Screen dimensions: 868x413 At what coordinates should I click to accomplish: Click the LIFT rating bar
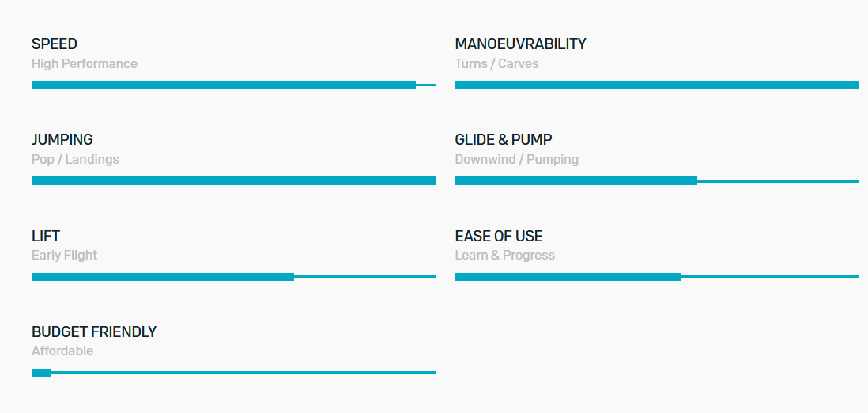(234, 277)
